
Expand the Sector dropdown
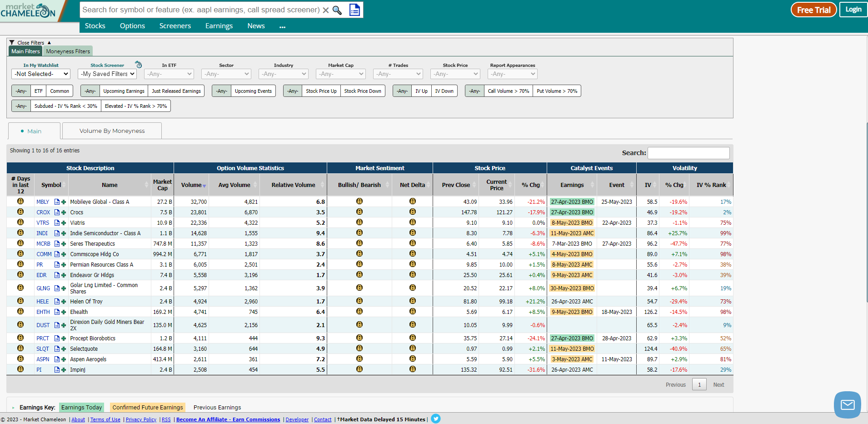226,74
